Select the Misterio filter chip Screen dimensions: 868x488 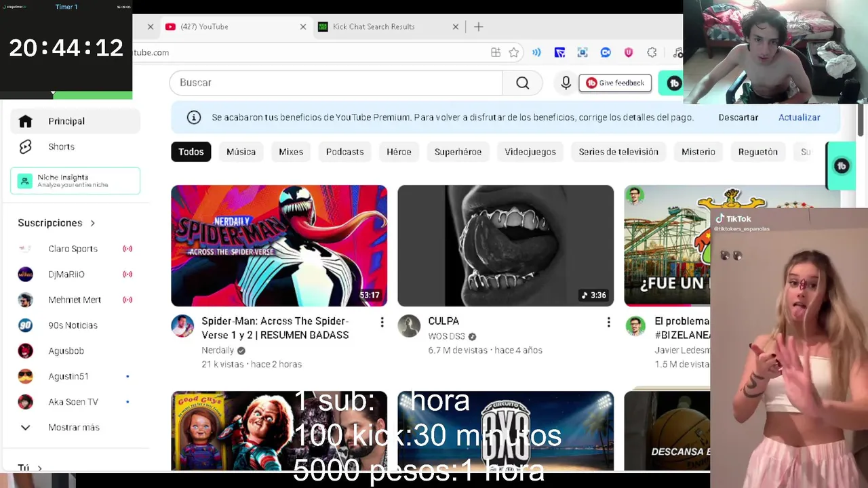point(698,152)
